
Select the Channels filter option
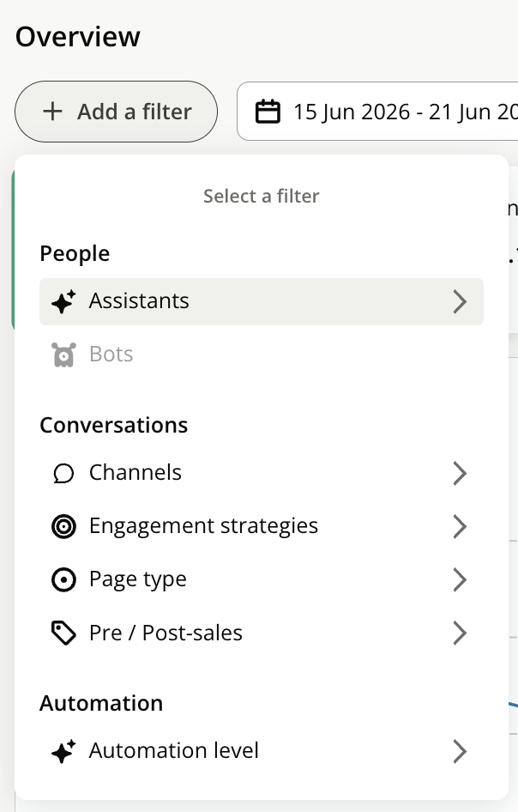(x=262, y=473)
